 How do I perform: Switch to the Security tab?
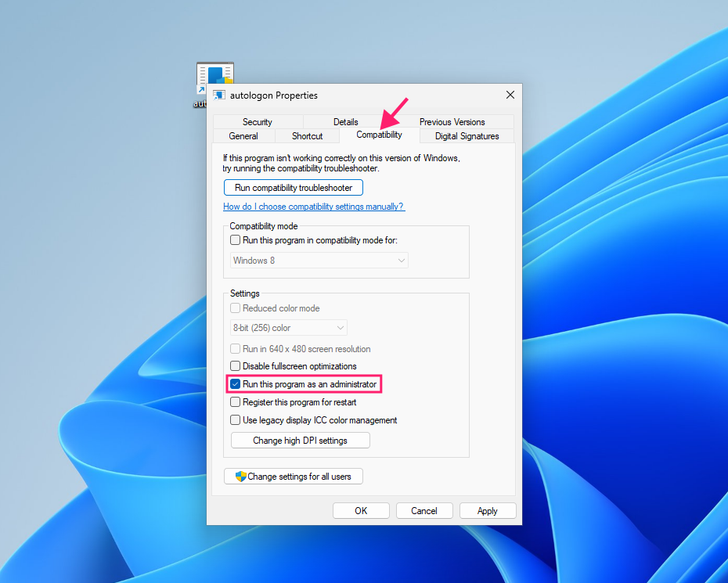pyautogui.click(x=258, y=121)
